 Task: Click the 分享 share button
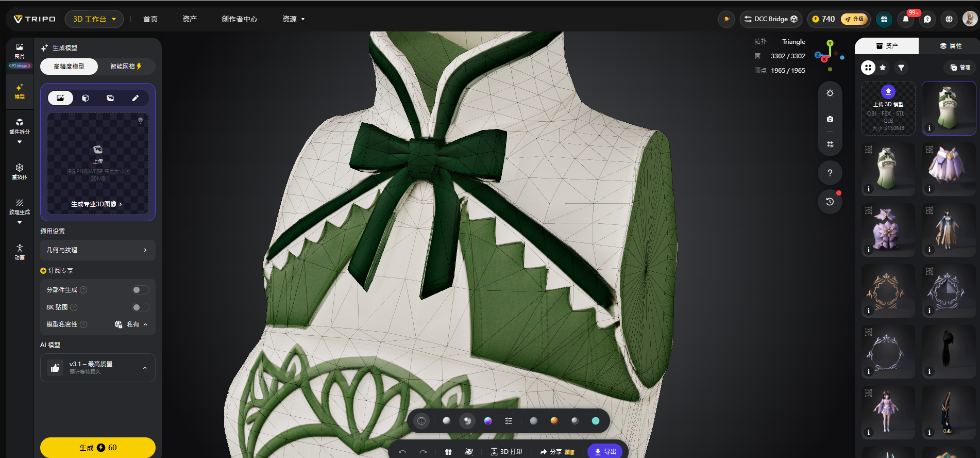(557, 452)
